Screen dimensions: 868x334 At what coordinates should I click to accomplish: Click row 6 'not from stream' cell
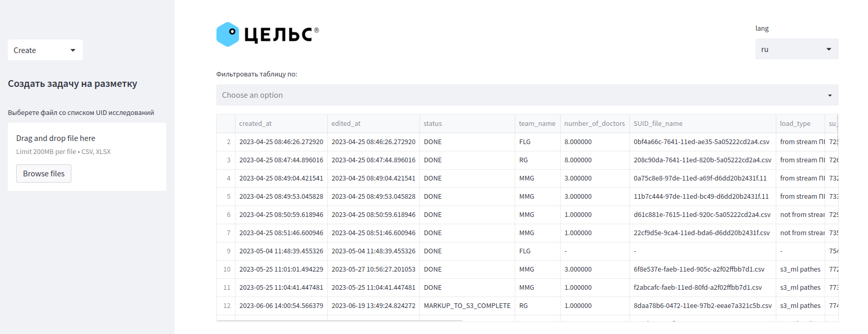(801, 215)
